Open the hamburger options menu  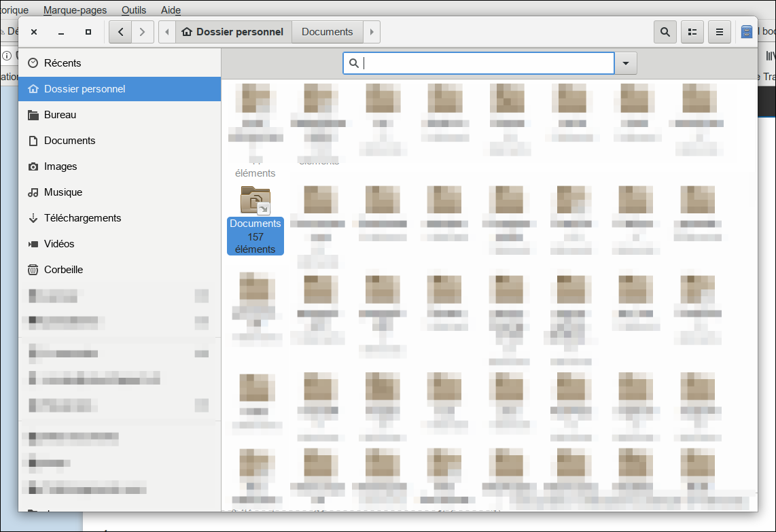pos(720,32)
